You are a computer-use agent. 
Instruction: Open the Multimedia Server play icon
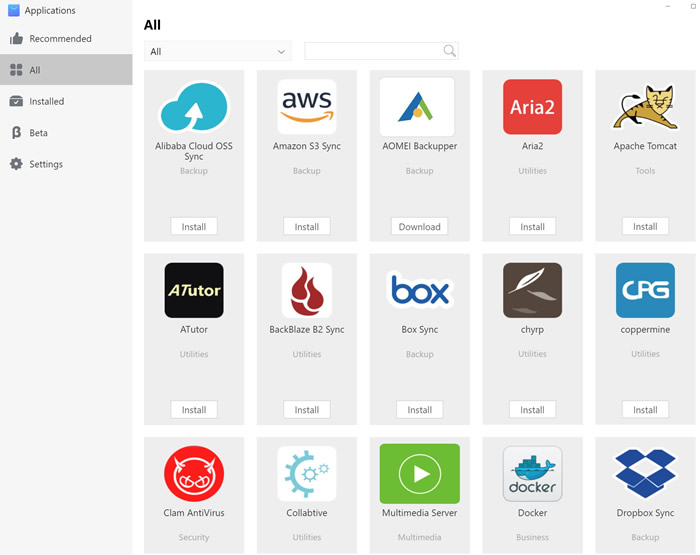click(419, 473)
